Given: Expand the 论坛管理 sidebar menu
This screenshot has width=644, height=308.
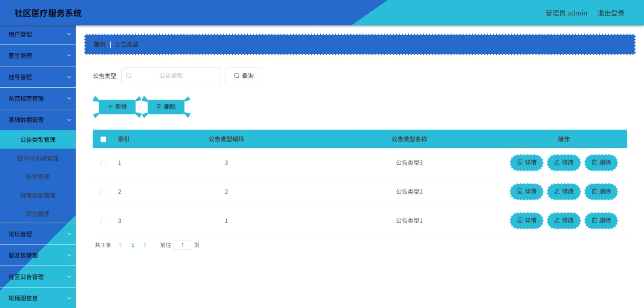Looking at the screenshot, I should click(38, 234).
